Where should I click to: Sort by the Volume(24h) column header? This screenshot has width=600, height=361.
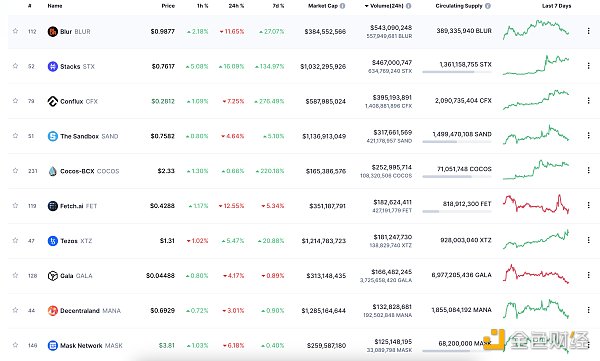[384, 6]
